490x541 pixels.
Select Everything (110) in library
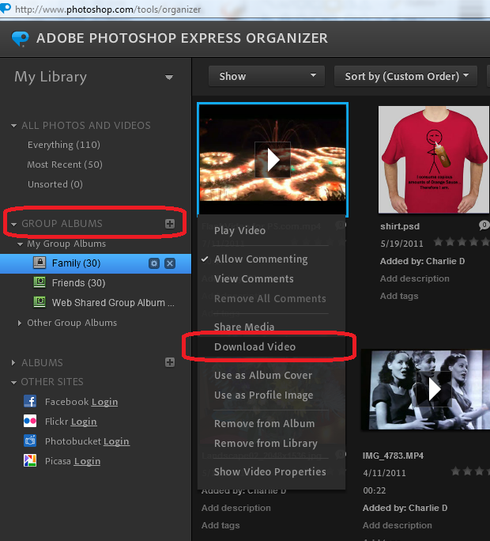(x=64, y=145)
